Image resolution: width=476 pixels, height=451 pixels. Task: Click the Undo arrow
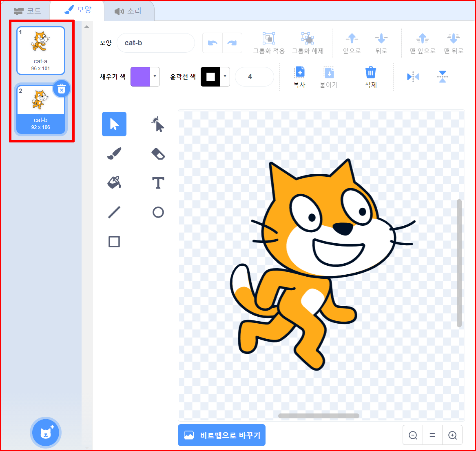coord(213,43)
